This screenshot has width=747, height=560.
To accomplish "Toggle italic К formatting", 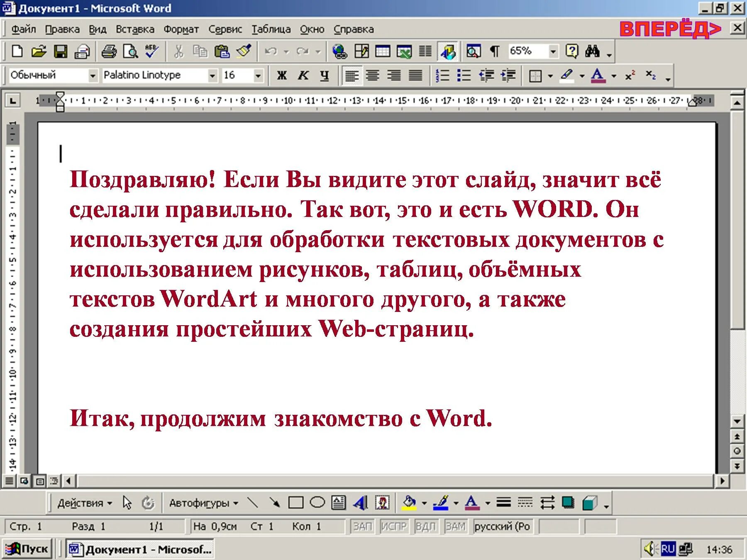I will (x=303, y=75).
